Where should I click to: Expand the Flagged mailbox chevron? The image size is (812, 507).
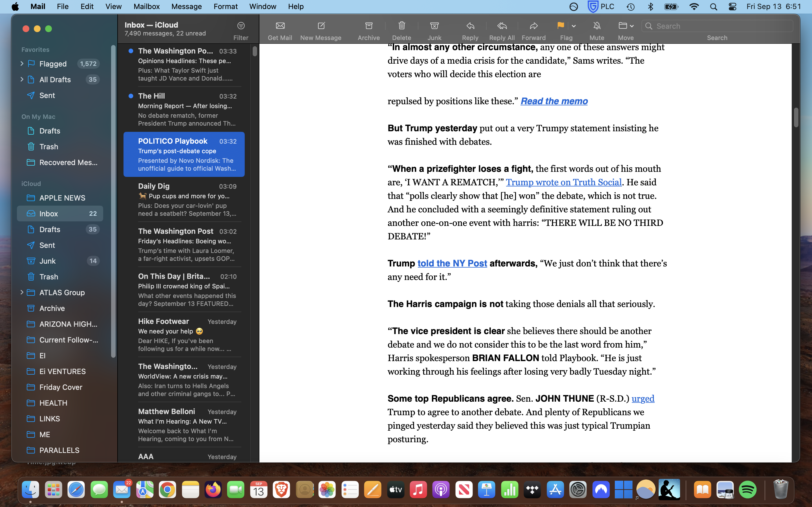pyautogui.click(x=22, y=64)
